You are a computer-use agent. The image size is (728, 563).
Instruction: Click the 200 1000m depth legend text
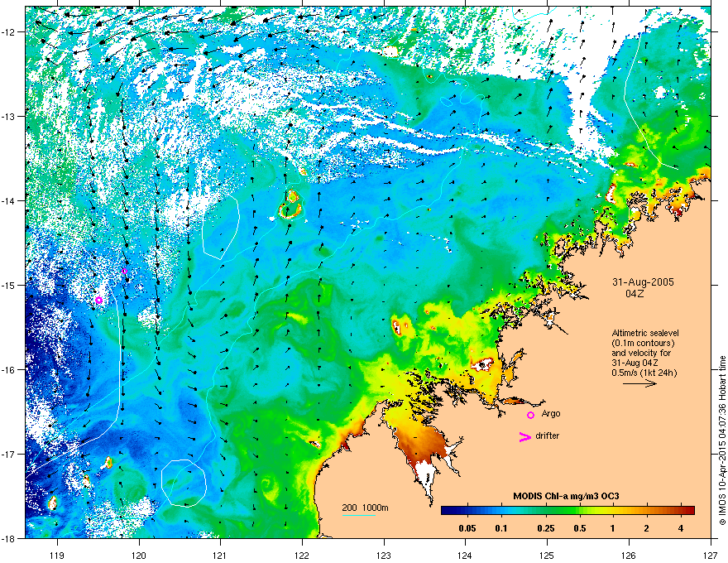pos(365,508)
